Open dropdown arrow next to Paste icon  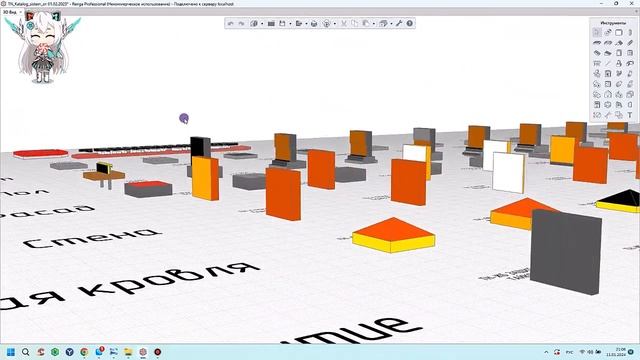373,24
